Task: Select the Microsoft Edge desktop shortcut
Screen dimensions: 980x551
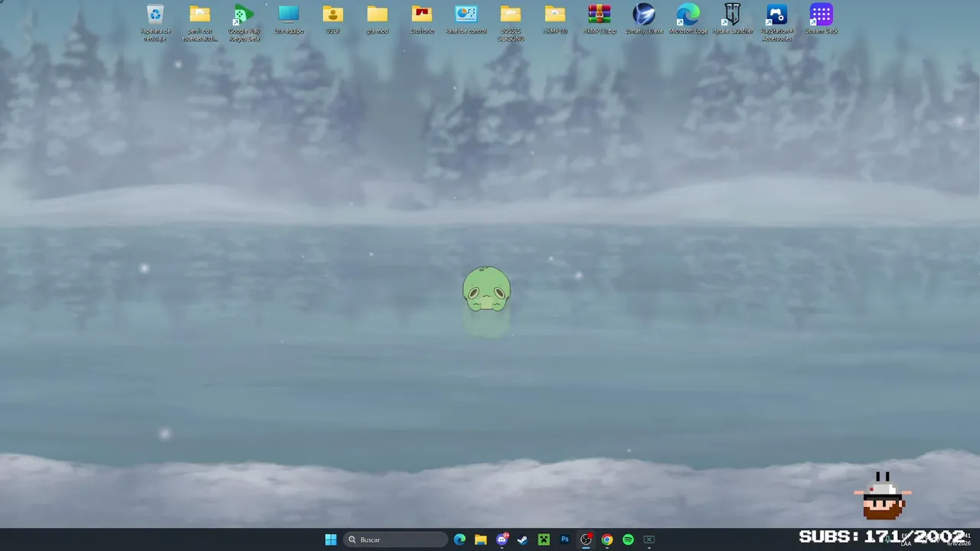Action: click(x=688, y=19)
